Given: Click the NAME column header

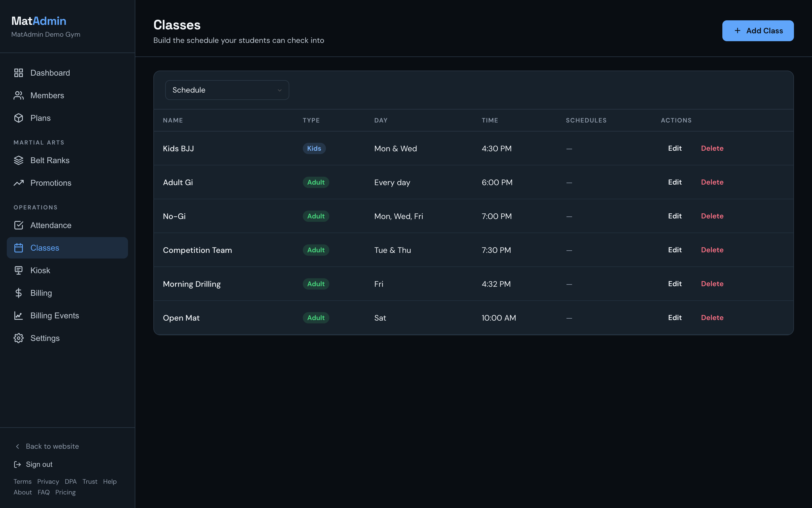Looking at the screenshot, I should pyautogui.click(x=173, y=120).
